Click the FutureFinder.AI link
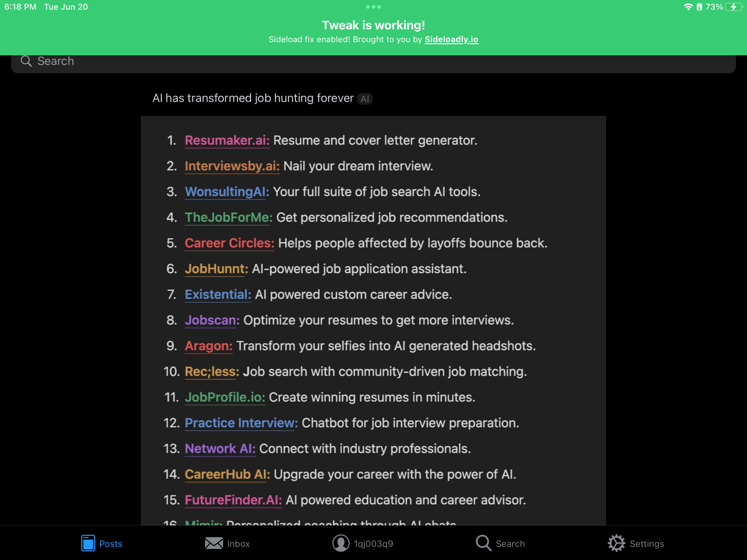 point(233,500)
